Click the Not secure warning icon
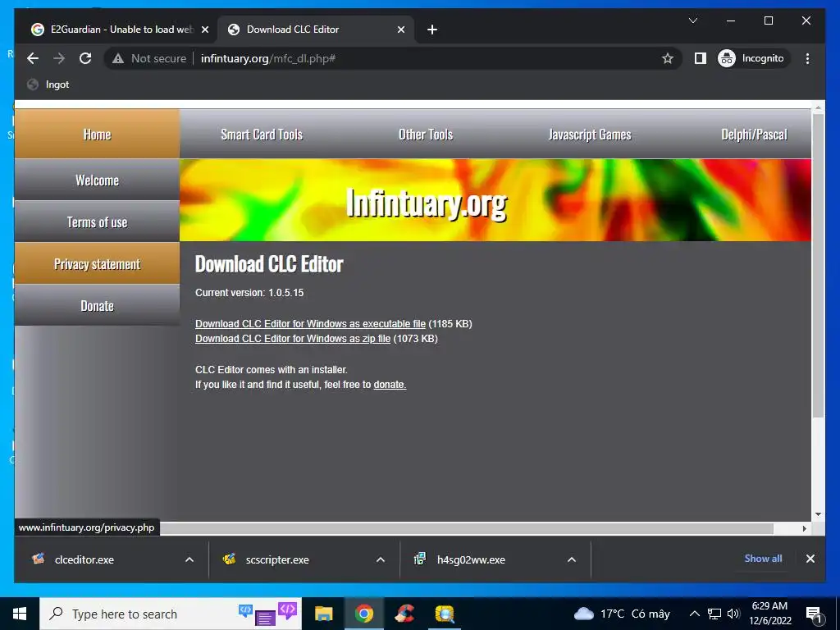This screenshot has height=630, width=840. pyautogui.click(x=118, y=58)
